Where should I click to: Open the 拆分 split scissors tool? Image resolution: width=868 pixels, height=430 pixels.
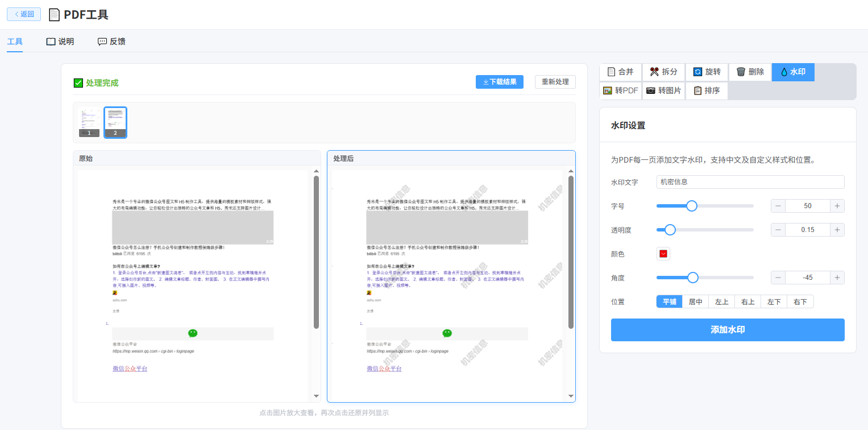click(663, 72)
